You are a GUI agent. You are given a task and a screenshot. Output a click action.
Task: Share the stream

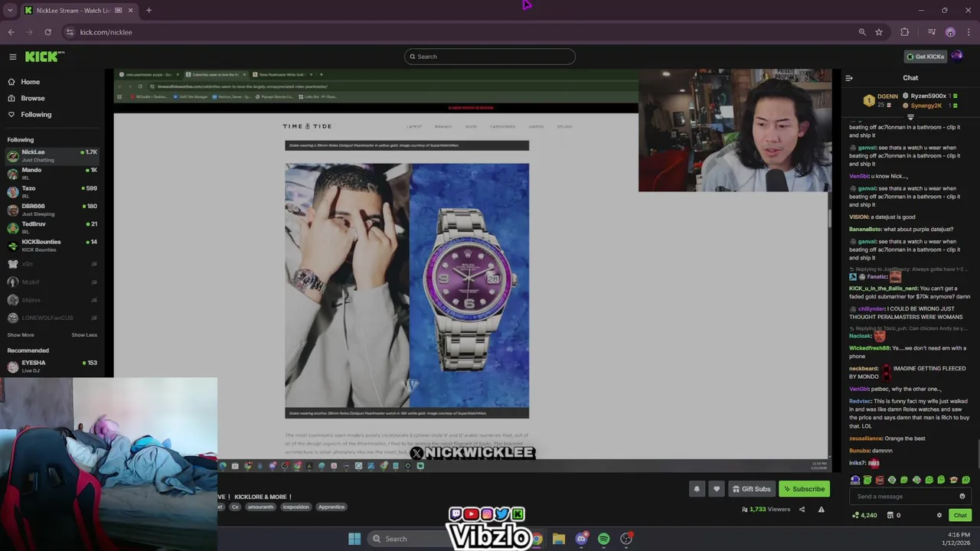pos(802,510)
